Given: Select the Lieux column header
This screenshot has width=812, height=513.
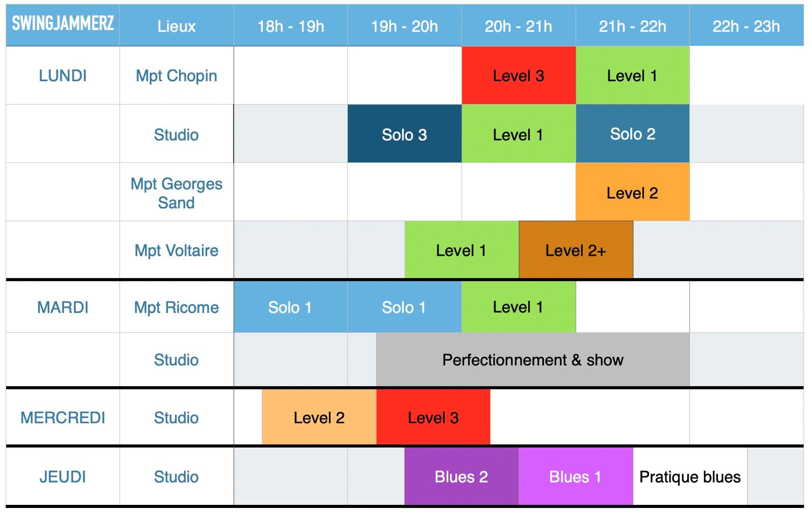Looking at the screenshot, I should pos(176,26).
